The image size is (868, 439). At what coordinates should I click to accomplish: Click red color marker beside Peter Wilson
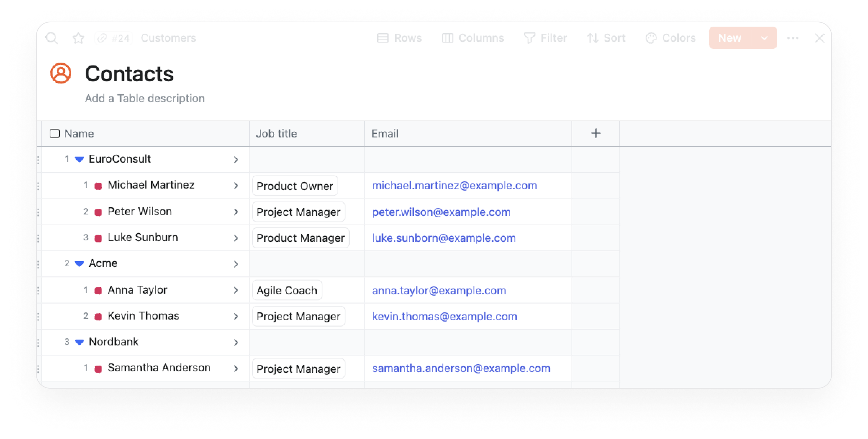click(98, 212)
